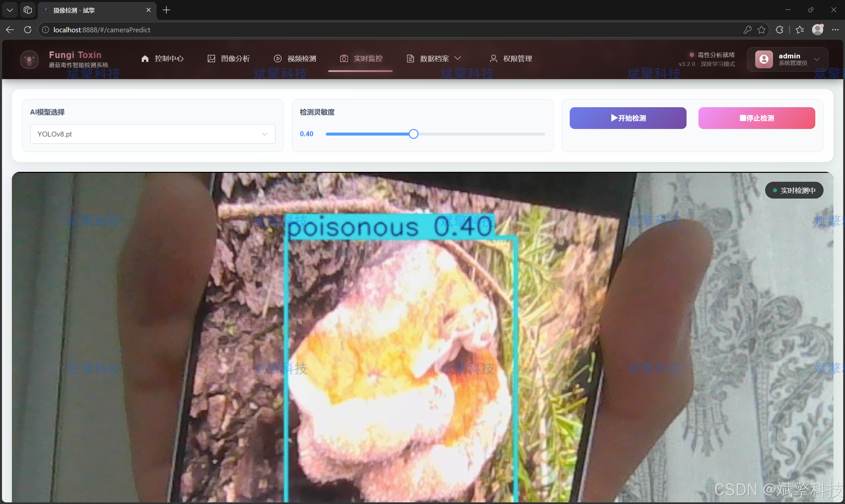
Task: Open the saved passwords key icon
Action: tap(747, 30)
